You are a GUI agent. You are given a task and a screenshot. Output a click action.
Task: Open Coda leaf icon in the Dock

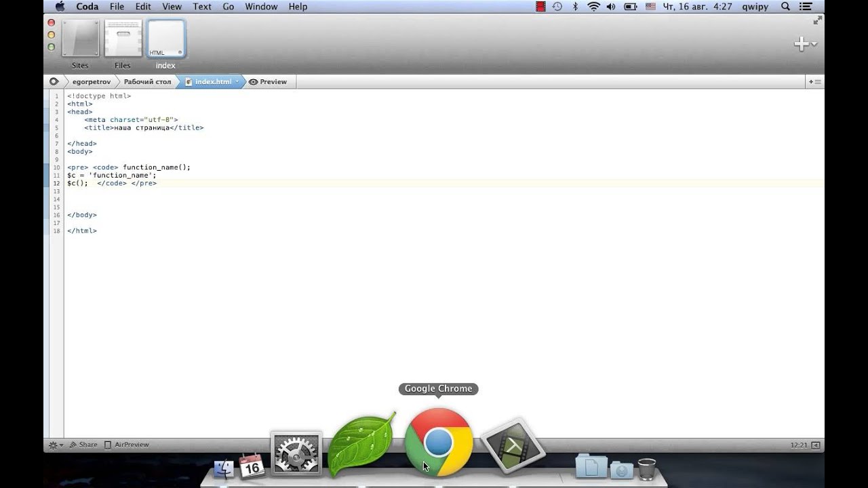(361, 444)
